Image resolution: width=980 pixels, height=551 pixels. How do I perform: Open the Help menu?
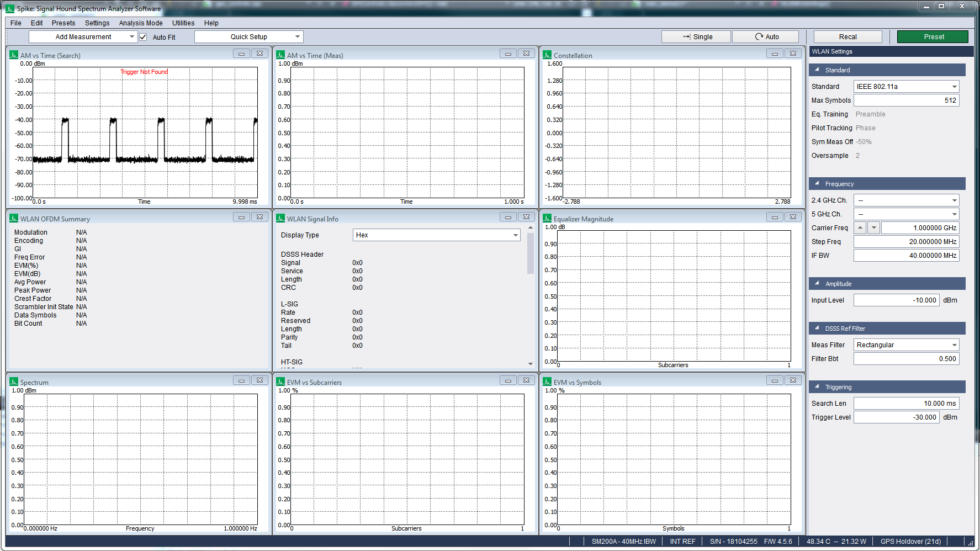coord(211,23)
